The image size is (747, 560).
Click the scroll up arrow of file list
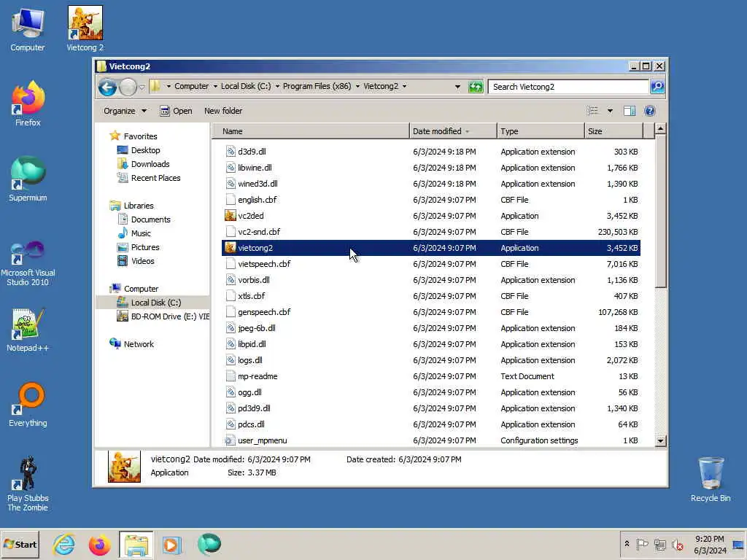coord(660,128)
